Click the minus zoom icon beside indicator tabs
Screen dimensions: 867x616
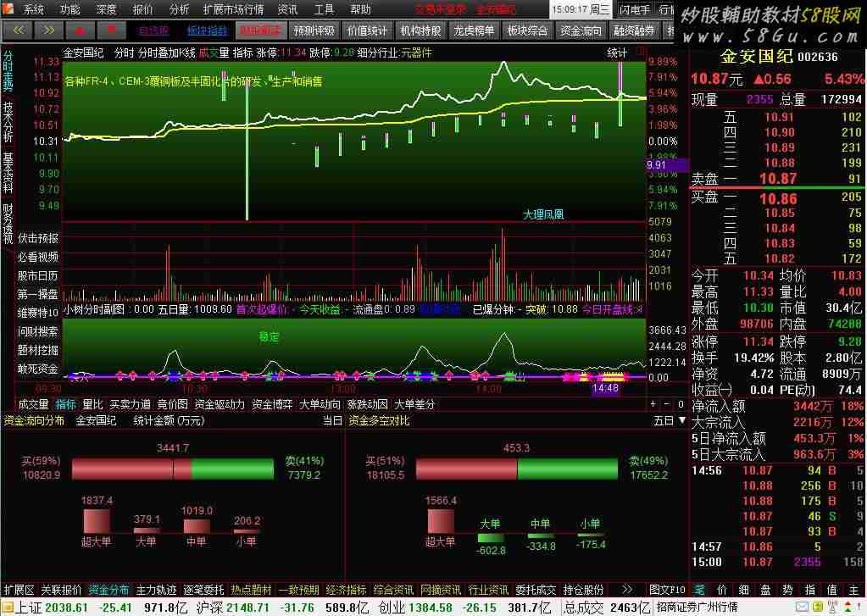pos(667,404)
